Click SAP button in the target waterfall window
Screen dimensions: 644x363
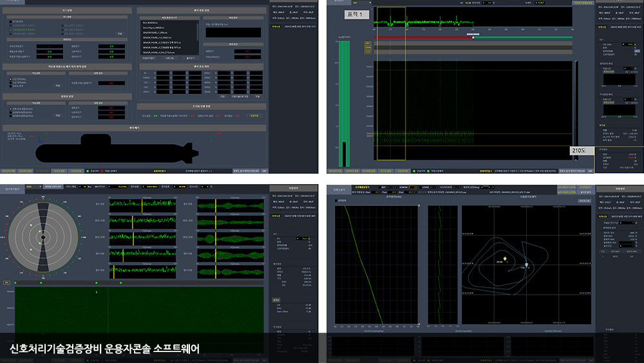(590, 171)
